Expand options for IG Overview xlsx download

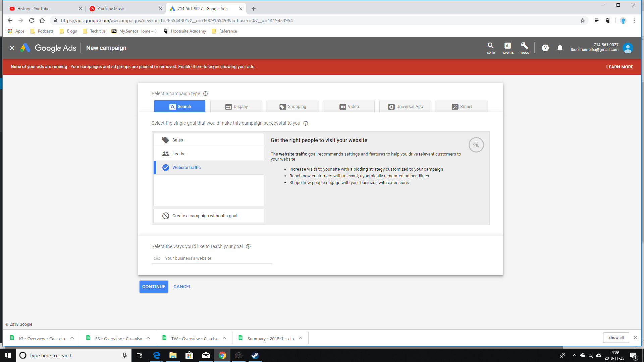point(72,338)
